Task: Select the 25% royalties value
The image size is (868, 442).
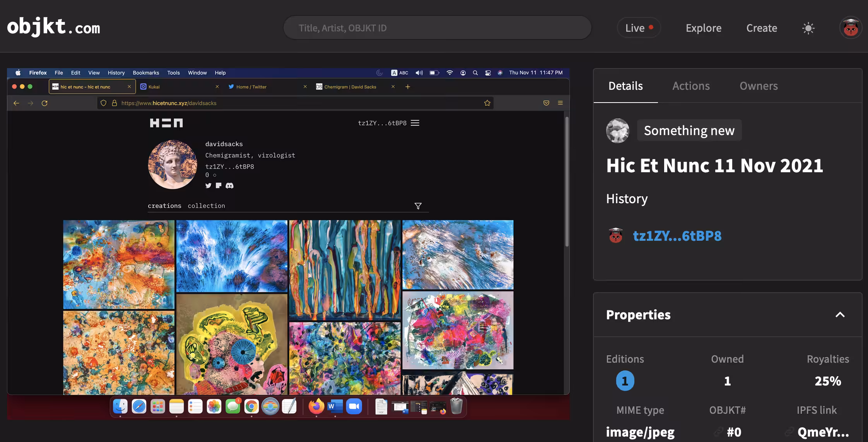Action: click(828, 381)
